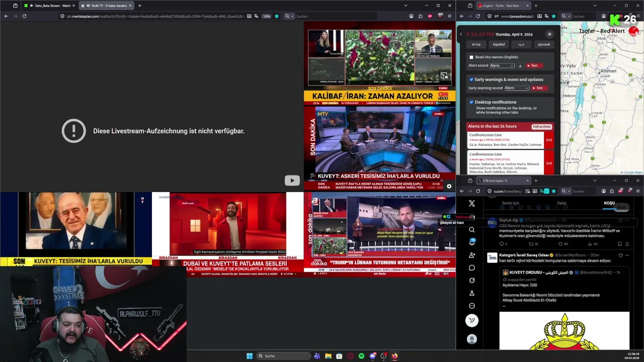Open a new tab in Multi TV browser window
The height and width of the screenshot is (362, 644).
tap(139, 6)
